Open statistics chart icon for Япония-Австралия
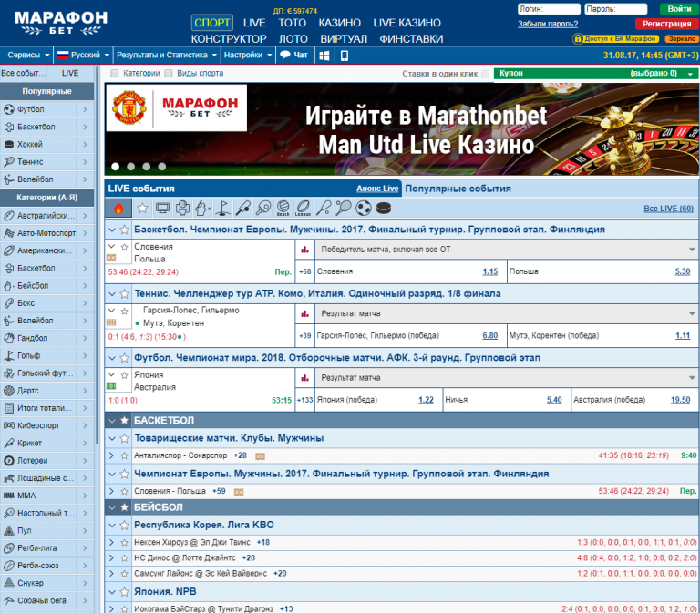 [305, 378]
